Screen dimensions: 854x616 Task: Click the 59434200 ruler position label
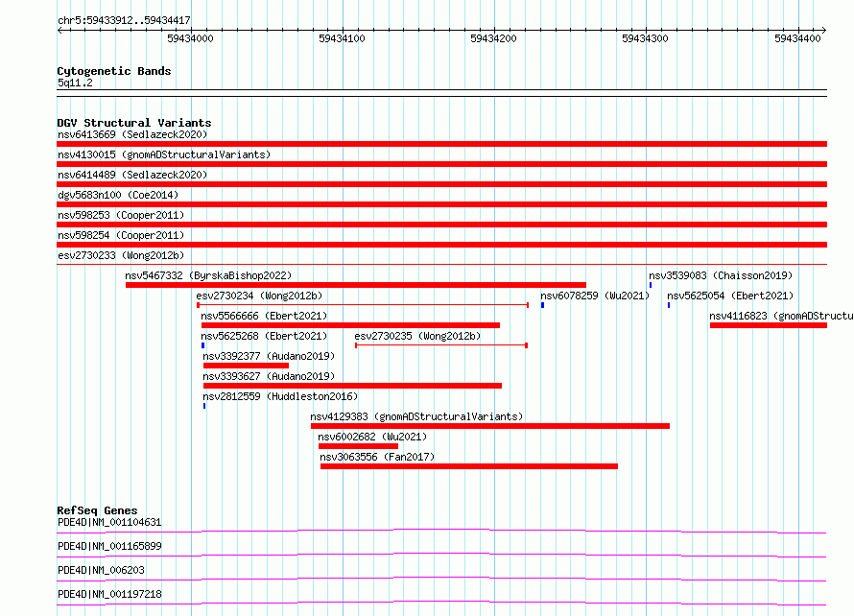click(493, 38)
